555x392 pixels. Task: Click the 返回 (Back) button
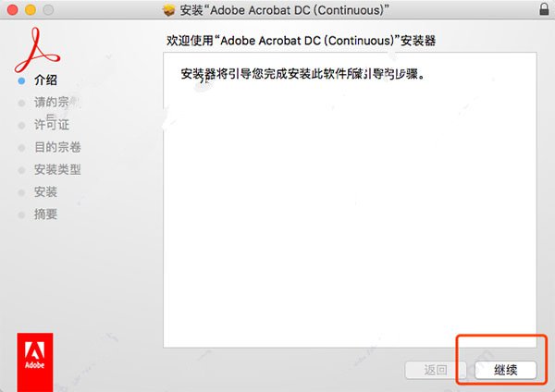(x=436, y=370)
